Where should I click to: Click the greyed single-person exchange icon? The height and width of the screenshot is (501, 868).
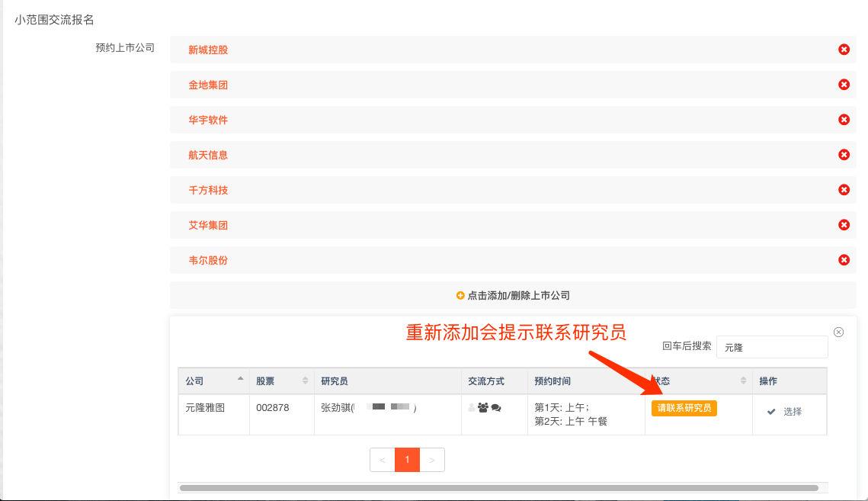click(x=472, y=408)
